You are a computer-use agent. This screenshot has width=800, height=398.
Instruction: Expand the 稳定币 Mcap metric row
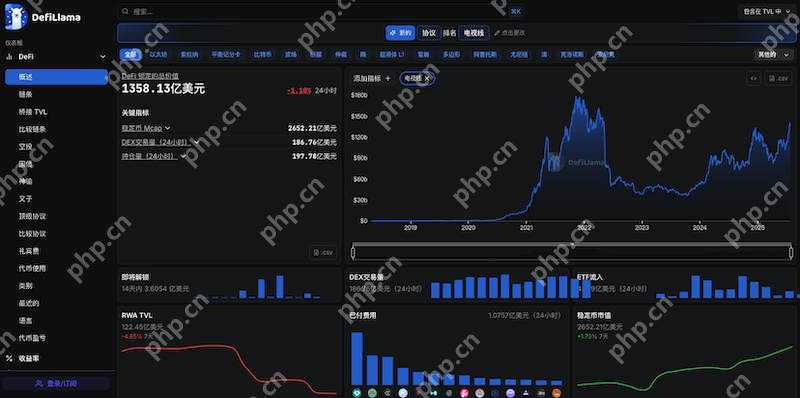coord(145,128)
